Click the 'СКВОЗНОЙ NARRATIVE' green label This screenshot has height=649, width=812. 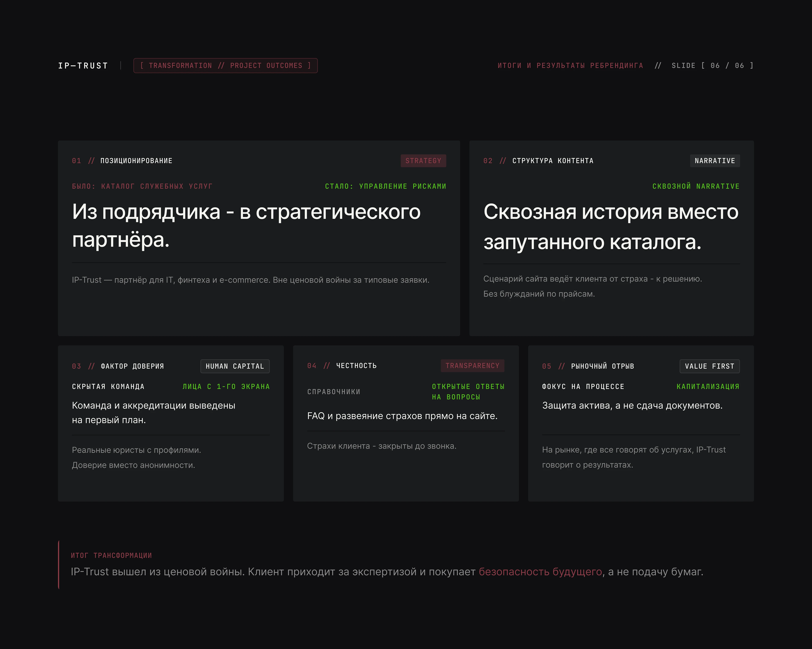pos(696,186)
